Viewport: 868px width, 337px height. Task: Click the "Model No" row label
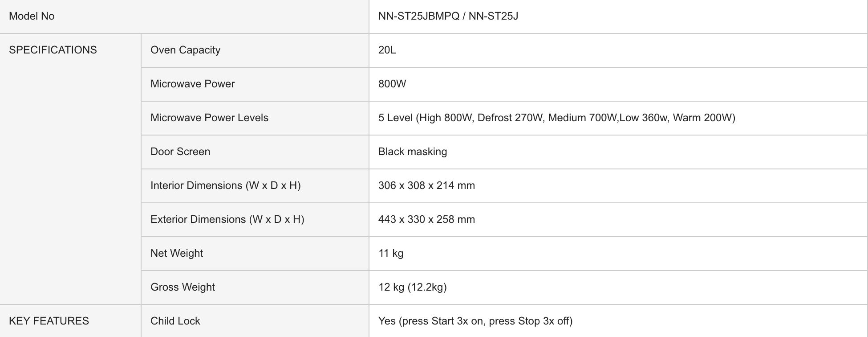[32, 16]
